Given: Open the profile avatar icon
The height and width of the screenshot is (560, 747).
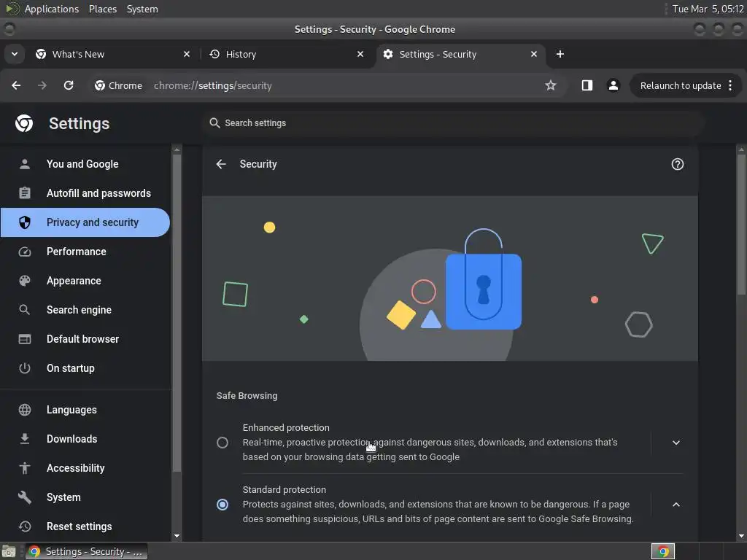Looking at the screenshot, I should pos(613,85).
